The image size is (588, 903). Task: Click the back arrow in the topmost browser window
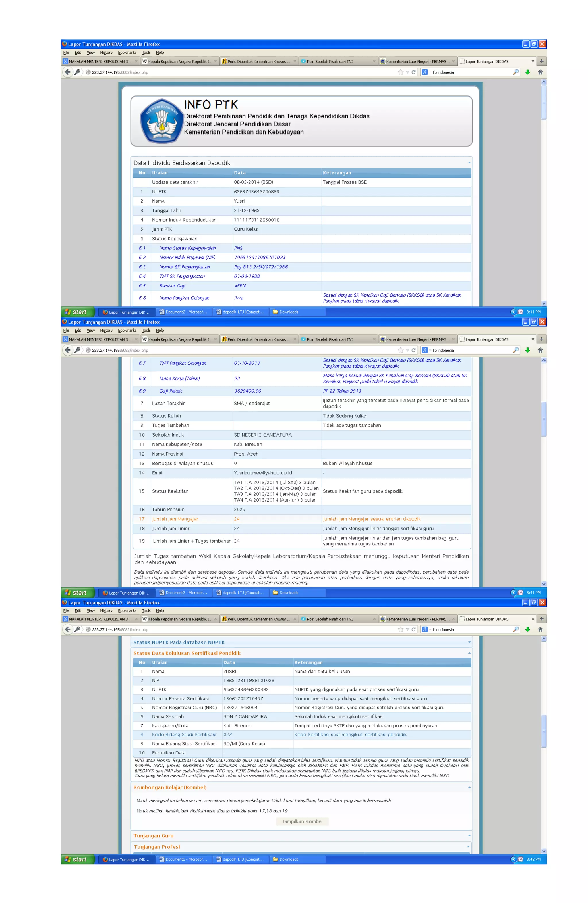tap(68, 72)
